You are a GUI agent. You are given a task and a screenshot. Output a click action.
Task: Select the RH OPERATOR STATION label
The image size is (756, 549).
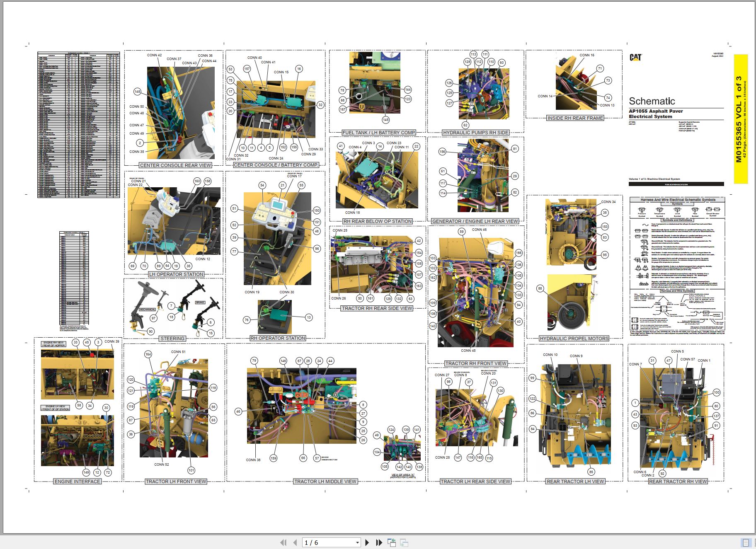tap(278, 338)
